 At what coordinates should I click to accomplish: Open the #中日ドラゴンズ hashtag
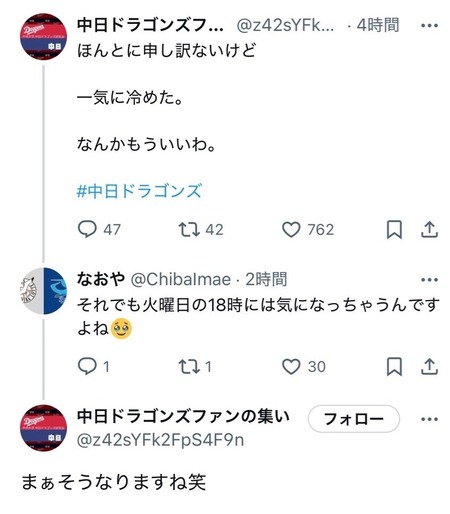point(139,191)
